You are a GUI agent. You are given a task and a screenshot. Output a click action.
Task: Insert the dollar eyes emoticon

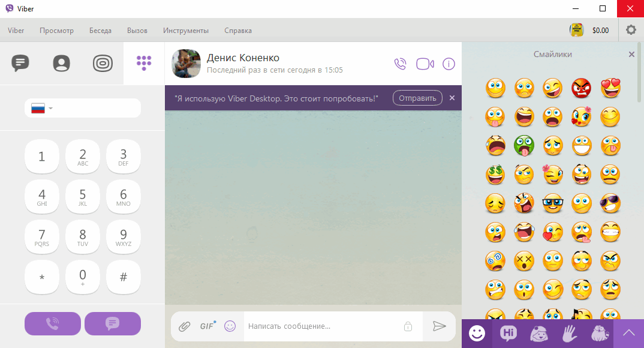point(495,174)
